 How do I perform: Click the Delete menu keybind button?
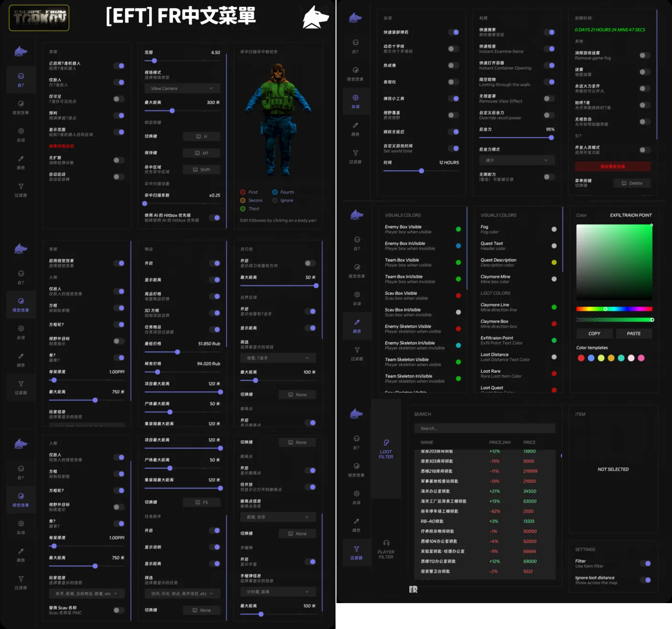632,183
